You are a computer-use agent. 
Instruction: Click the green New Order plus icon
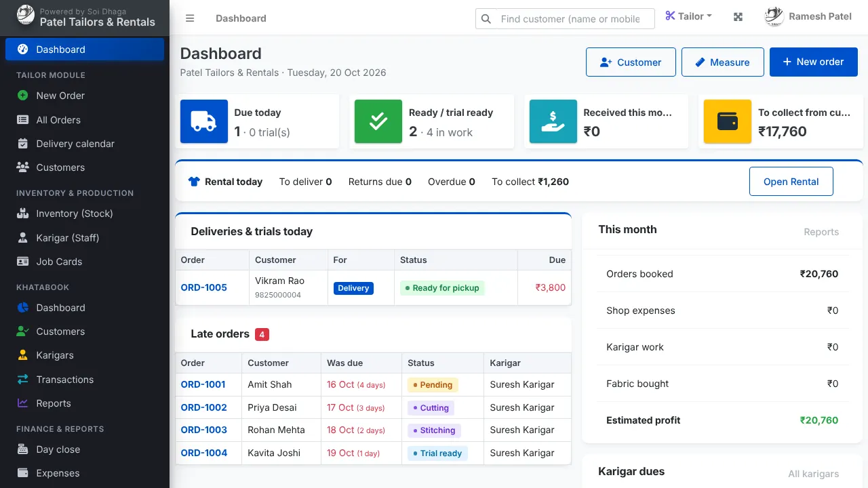22,96
